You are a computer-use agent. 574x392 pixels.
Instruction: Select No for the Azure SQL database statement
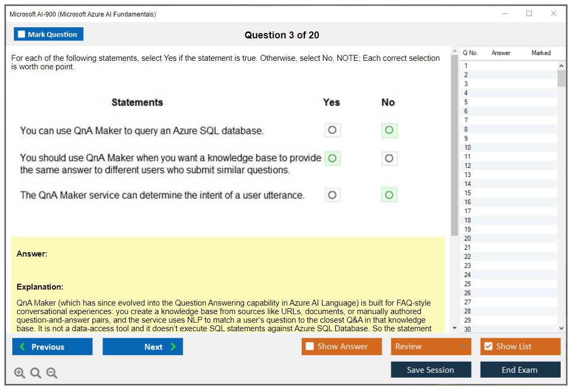[389, 130]
